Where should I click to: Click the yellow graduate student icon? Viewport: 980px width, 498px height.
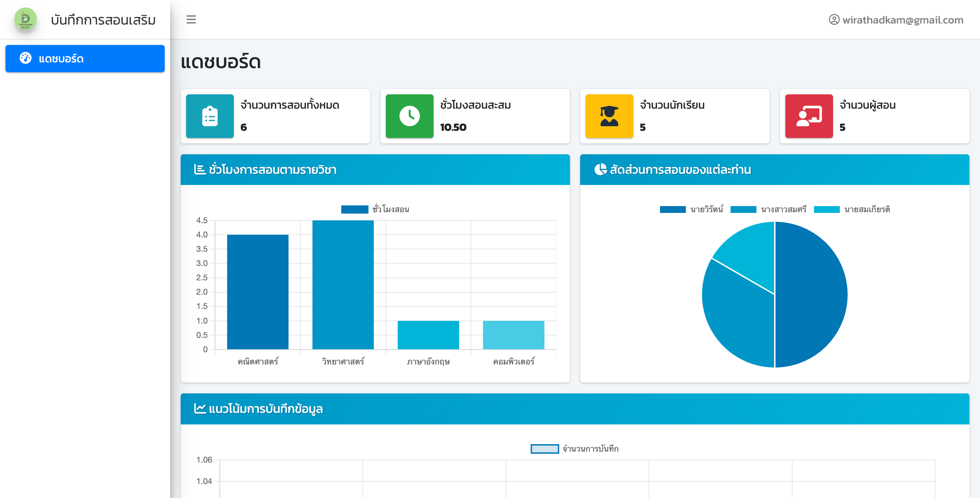click(x=609, y=116)
